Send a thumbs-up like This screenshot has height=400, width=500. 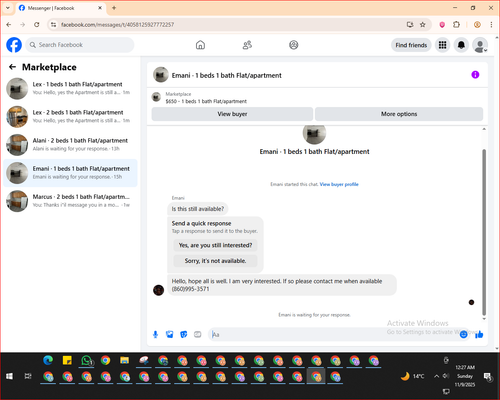pos(479,334)
